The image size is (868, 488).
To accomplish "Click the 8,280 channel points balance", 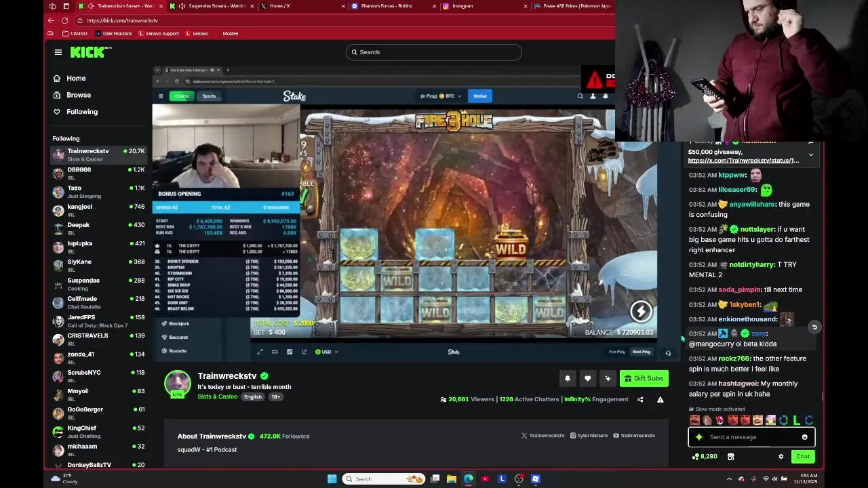I will click(x=705, y=457).
